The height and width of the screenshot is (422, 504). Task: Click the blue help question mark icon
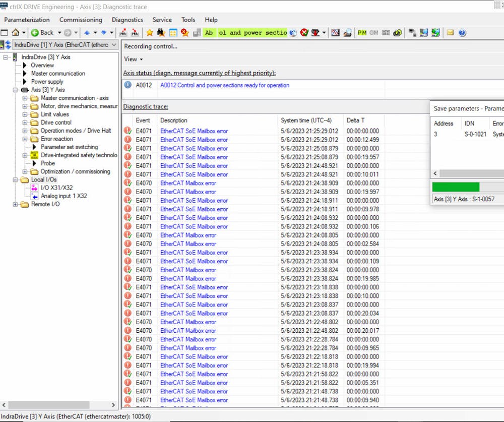(462, 33)
